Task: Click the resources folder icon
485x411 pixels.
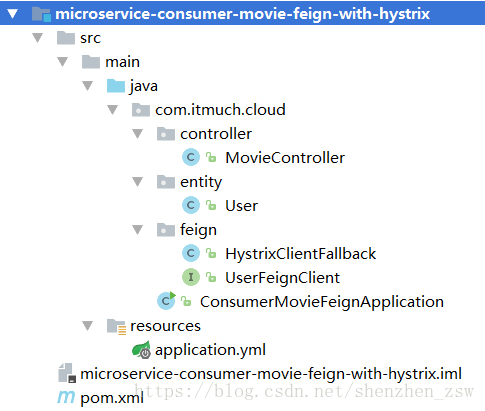Action: click(x=116, y=326)
